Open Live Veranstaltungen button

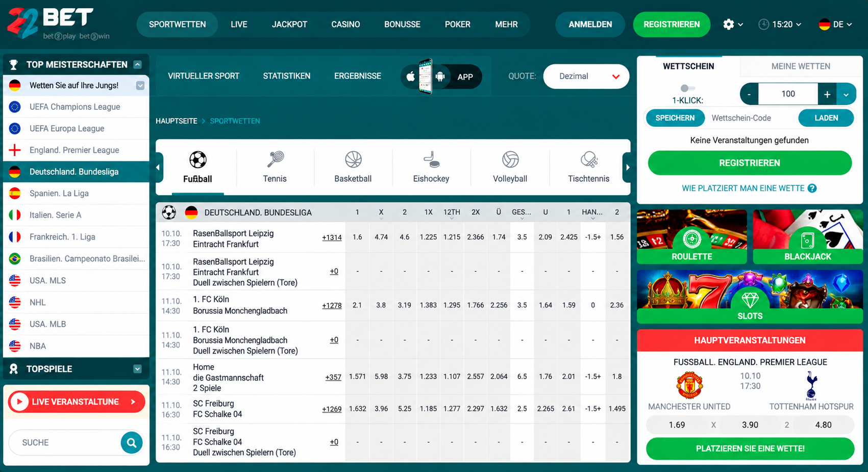point(77,402)
